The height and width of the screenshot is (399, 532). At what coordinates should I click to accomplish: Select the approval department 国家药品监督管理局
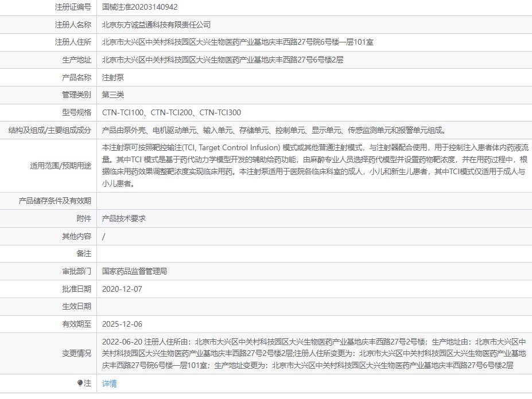click(135, 271)
